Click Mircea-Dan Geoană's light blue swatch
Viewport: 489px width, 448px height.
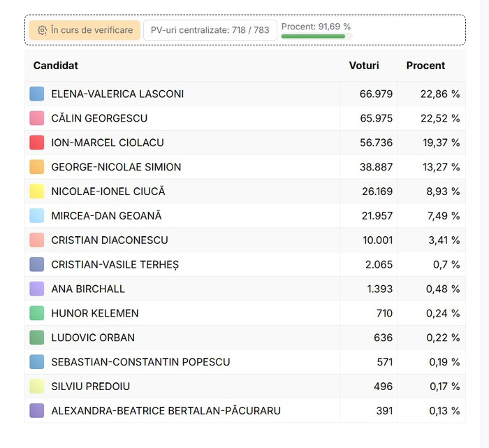tap(37, 216)
